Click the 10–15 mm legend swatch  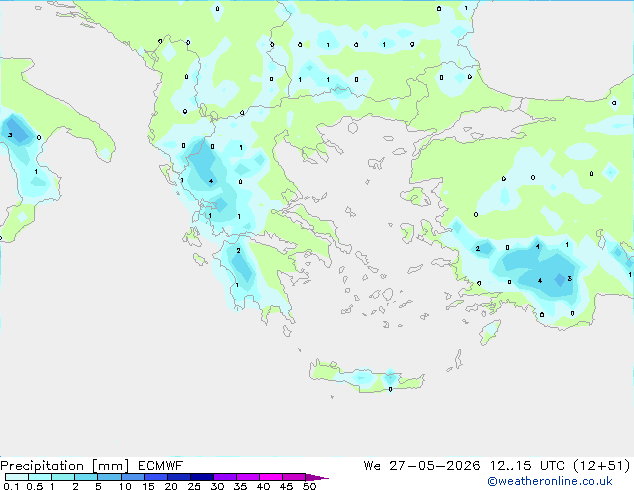tap(132, 477)
